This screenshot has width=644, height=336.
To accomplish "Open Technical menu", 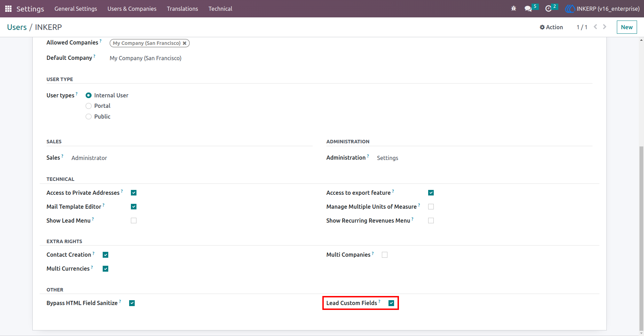I will (220, 9).
